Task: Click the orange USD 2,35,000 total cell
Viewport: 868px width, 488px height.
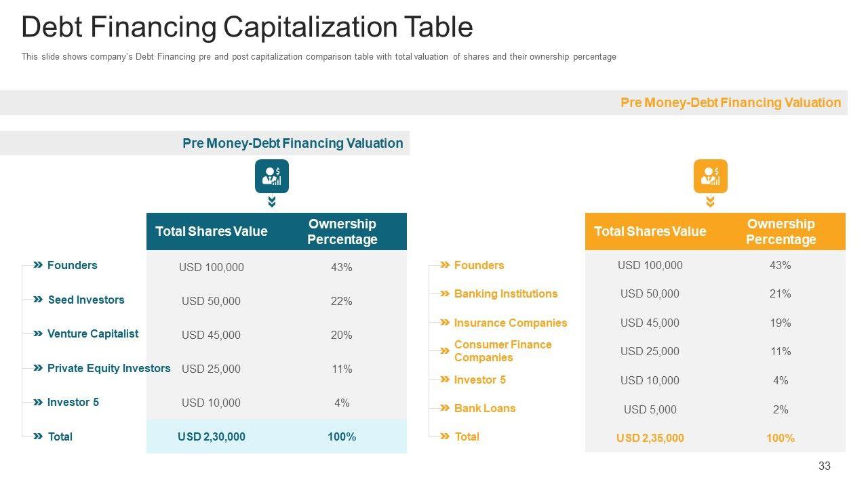Action: click(x=650, y=438)
